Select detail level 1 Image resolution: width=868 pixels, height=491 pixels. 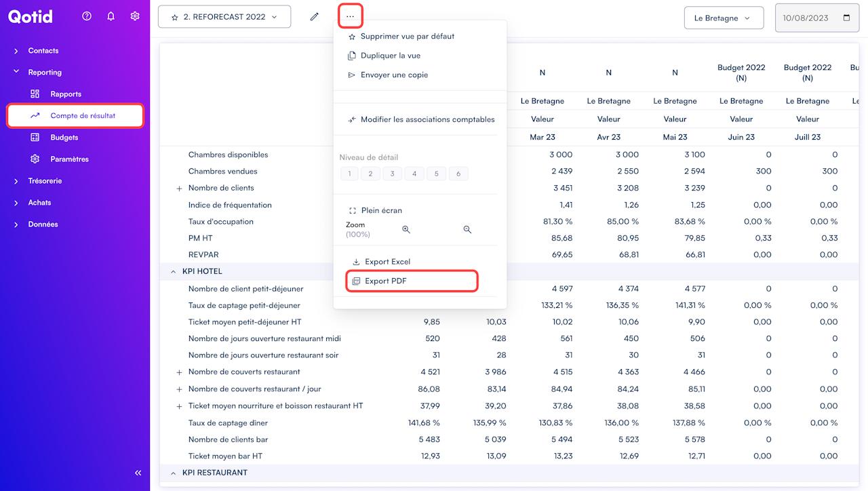(x=350, y=174)
